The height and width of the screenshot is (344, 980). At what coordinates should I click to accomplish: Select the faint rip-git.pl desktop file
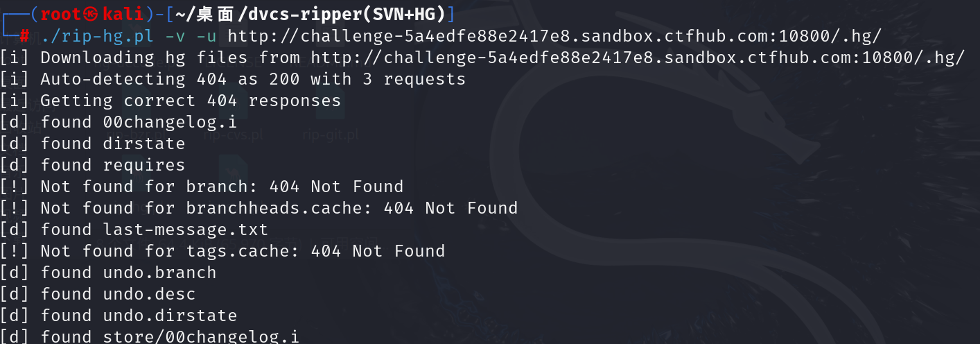331,135
